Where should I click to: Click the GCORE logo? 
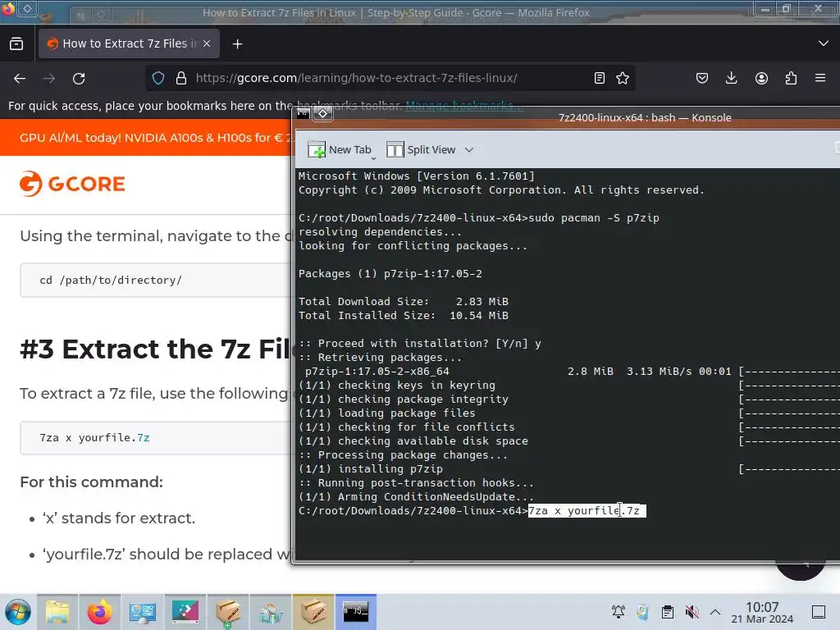pyautogui.click(x=72, y=184)
